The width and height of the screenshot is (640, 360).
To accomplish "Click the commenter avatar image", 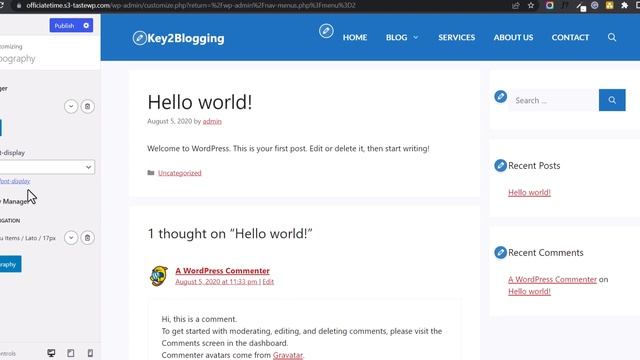I will coord(158,276).
